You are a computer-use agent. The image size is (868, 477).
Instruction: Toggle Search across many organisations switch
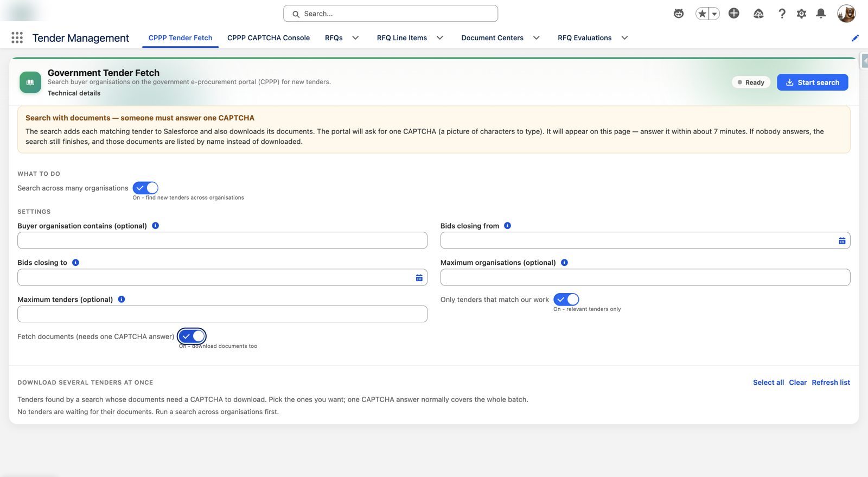pos(145,188)
